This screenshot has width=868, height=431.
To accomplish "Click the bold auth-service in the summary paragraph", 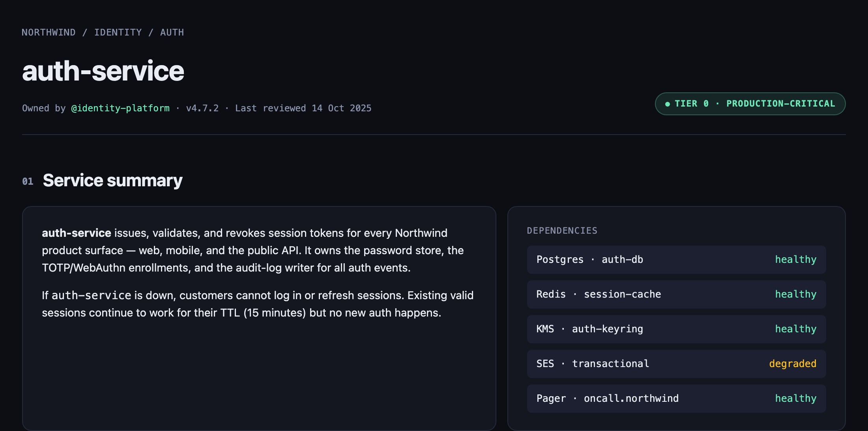I will click(77, 233).
